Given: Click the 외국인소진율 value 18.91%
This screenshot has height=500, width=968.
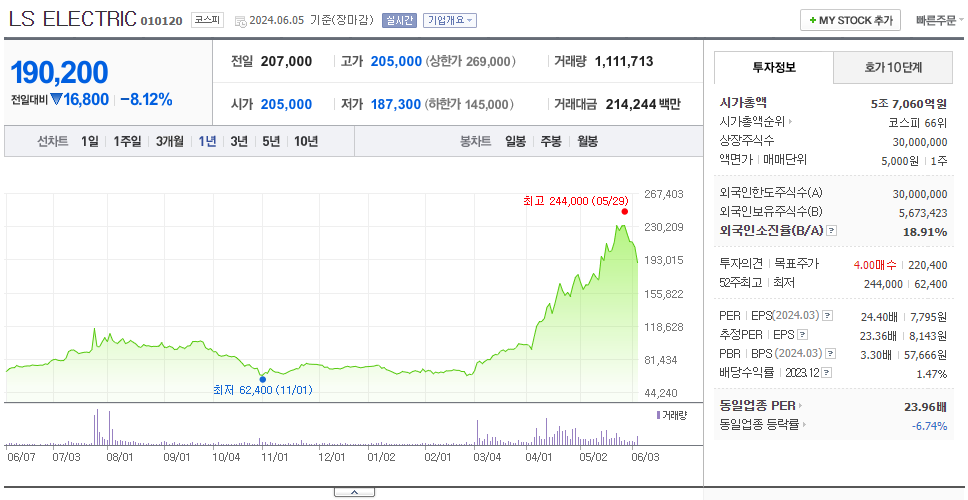Looking at the screenshot, I should (926, 231).
